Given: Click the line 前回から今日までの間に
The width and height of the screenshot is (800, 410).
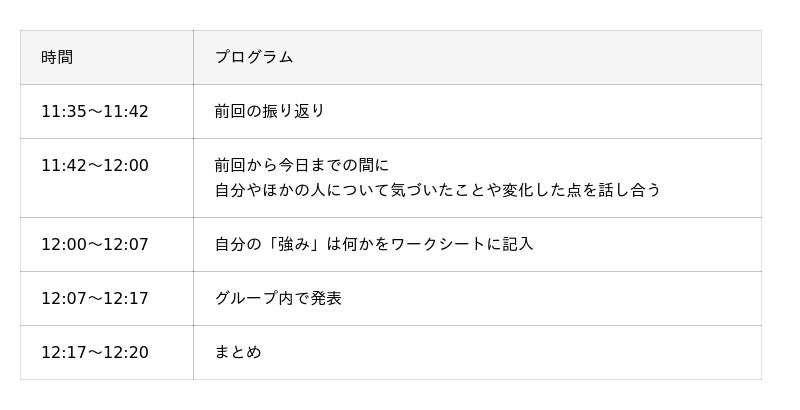Looking at the screenshot, I should point(302,165).
